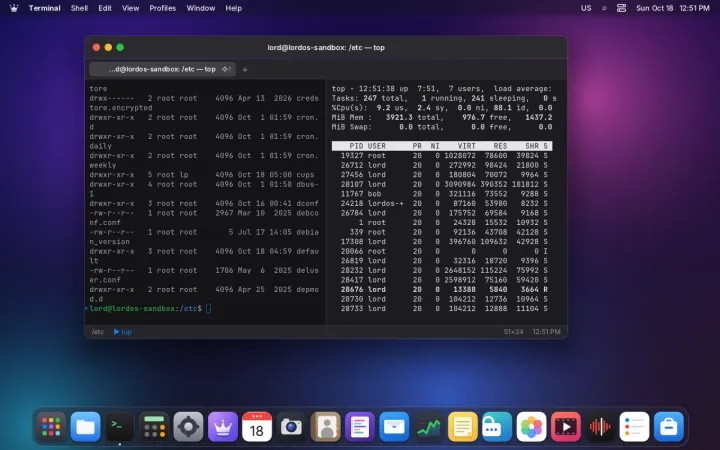Select process row with PID 11767 bob
Image resolution: width=720 pixels, height=450 pixels.
[442, 194]
